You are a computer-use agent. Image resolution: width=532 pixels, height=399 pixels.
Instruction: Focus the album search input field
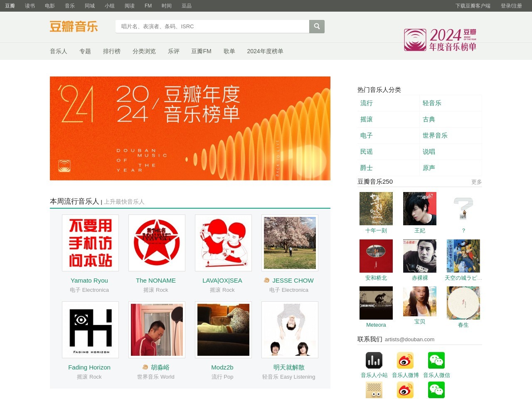(212, 26)
